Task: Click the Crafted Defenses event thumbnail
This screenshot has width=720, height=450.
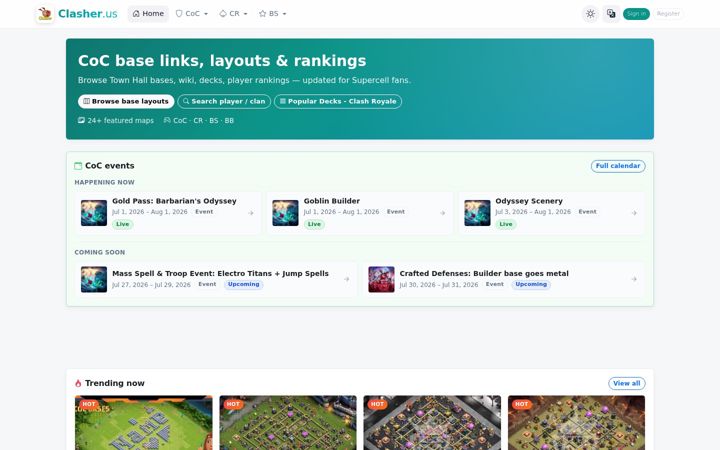Action: tap(381, 279)
